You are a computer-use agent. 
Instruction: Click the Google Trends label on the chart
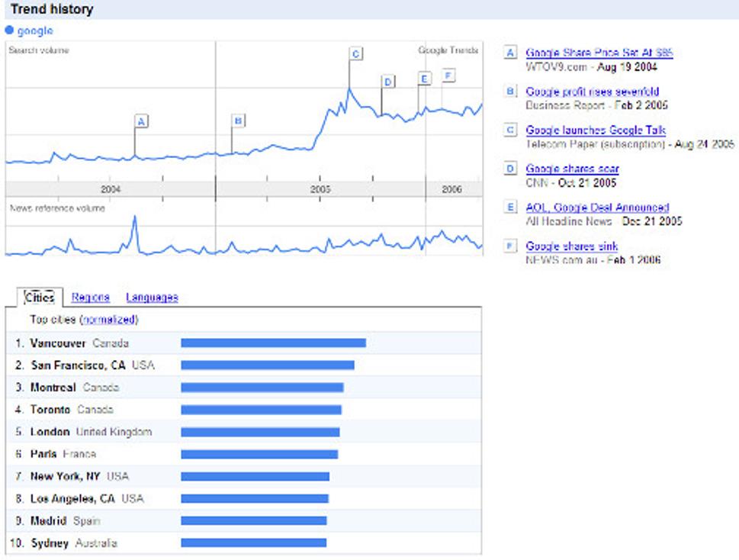[448, 50]
